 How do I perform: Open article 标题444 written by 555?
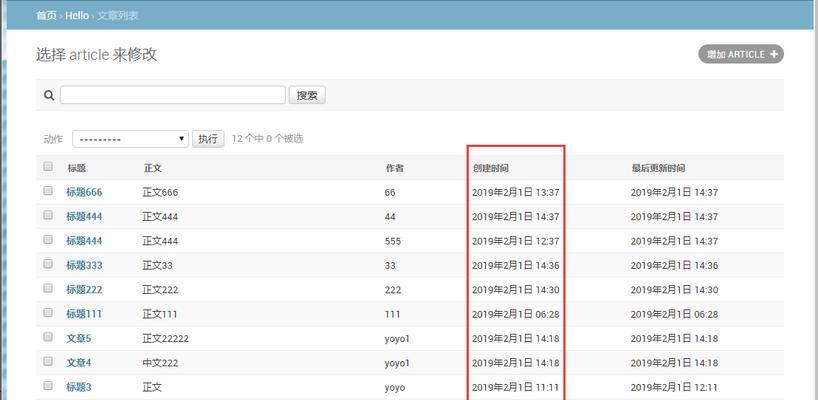coord(84,241)
